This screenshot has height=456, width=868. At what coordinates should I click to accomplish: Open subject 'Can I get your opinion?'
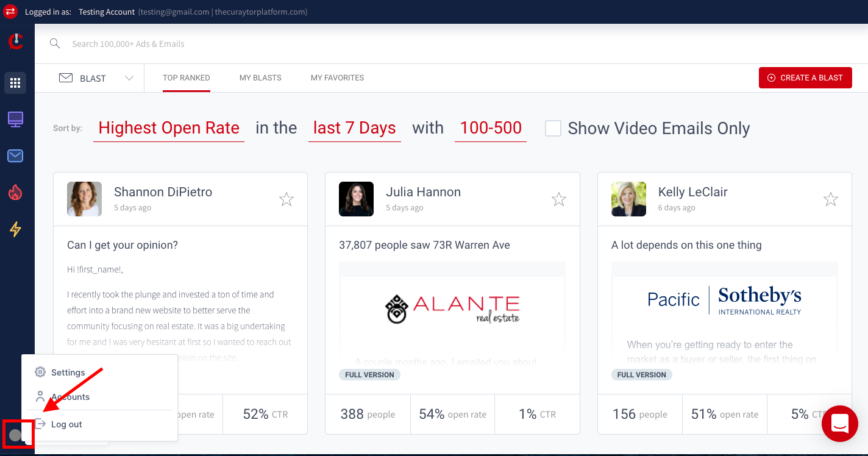click(123, 245)
